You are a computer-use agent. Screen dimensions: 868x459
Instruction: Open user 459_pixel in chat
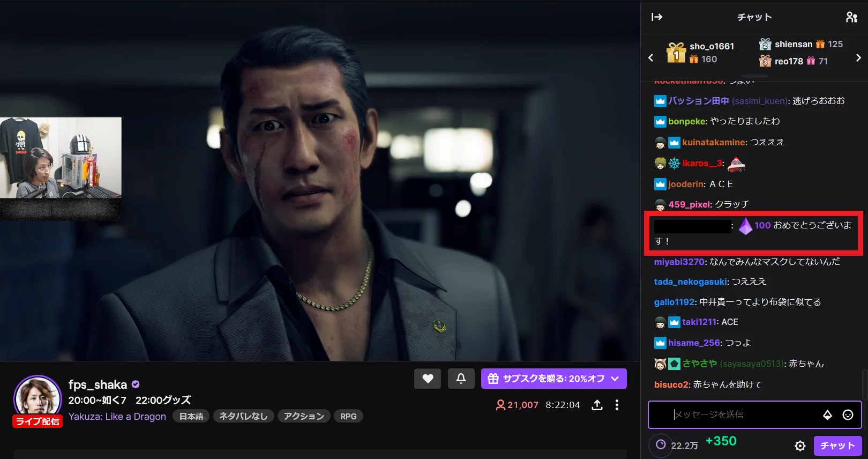(x=690, y=204)
